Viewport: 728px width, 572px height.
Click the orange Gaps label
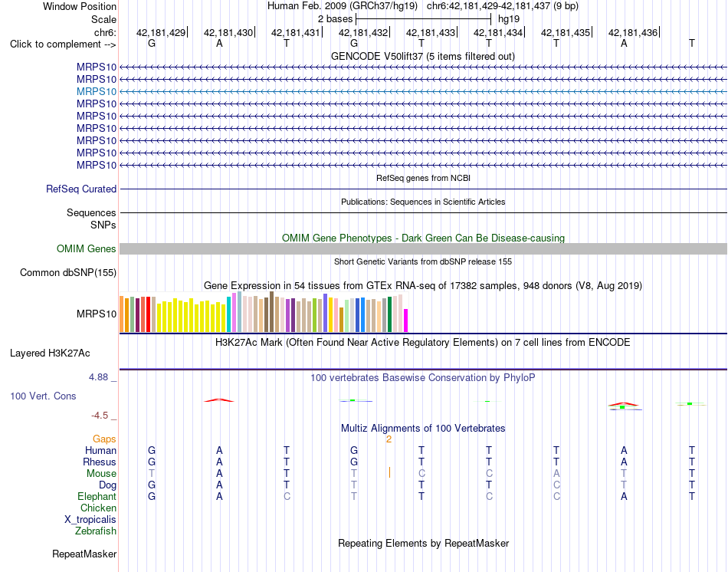coord(104,439)
